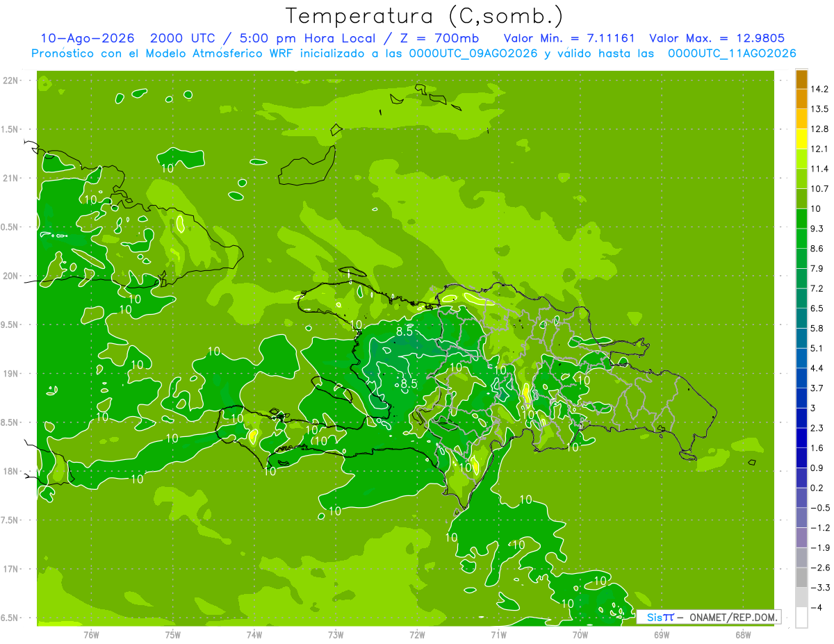This screenshot has width=834, height=644.
Task: Click the "22N" latitude axis label
Action: tap(12, 81)
